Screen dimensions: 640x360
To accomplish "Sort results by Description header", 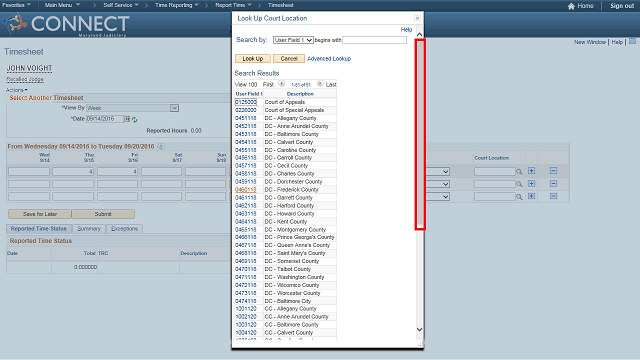I will click(300, 94).
